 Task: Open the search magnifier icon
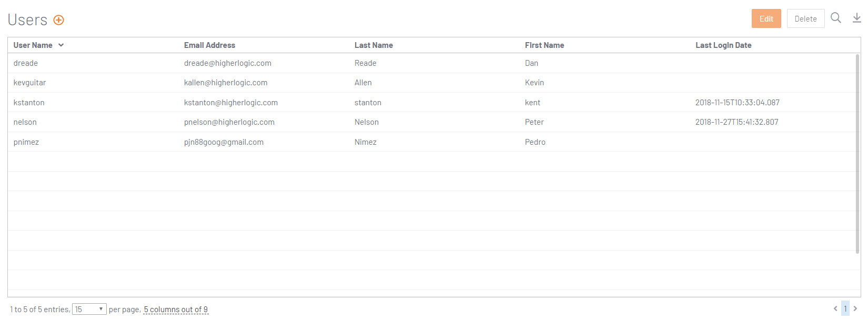(x=836, y=18)
